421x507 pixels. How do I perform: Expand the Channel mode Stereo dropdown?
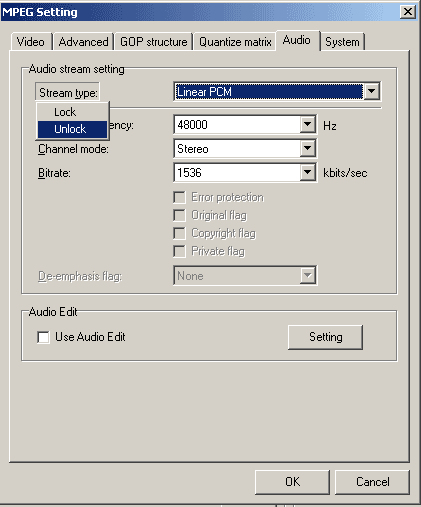tap(307, 148)
